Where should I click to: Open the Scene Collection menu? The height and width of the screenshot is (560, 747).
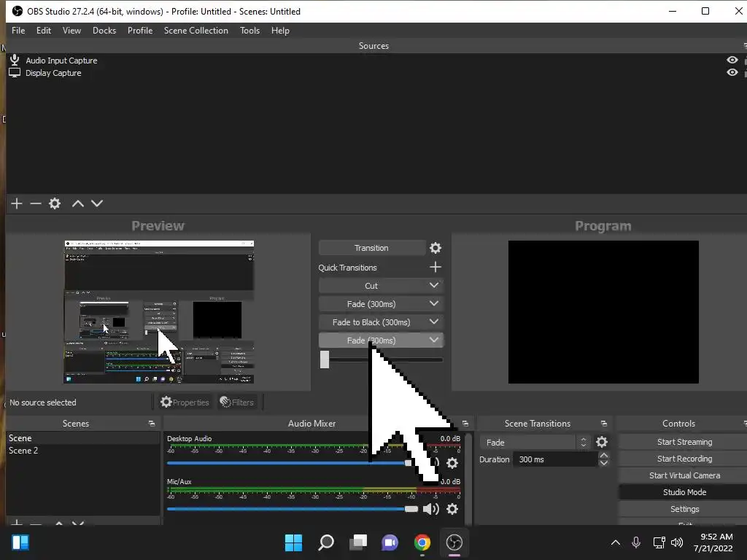tap(196, 31)
